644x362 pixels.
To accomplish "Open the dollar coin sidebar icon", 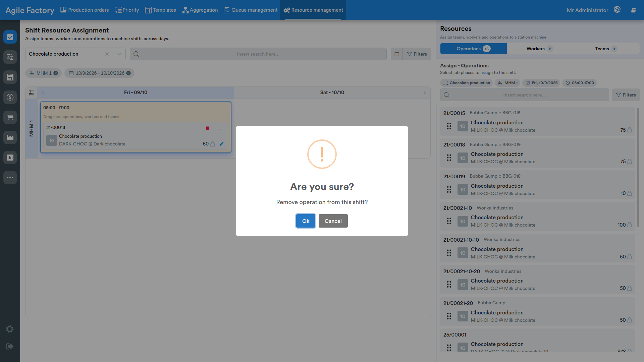I will click(10, 97).
